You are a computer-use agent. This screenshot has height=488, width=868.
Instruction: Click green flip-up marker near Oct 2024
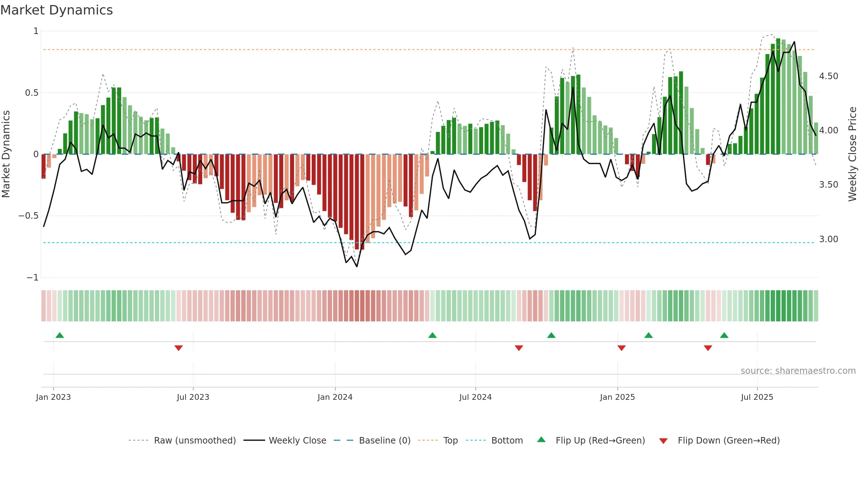pyautogui.click(x=551, y=335)
